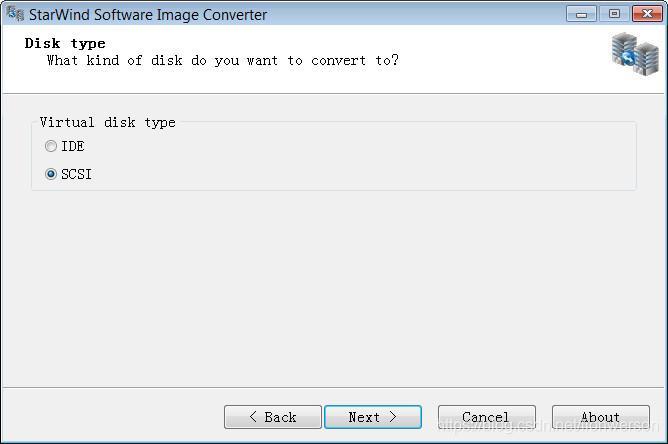Proceed with the Next button
The image size is (668, 444).
pos(373,417)
